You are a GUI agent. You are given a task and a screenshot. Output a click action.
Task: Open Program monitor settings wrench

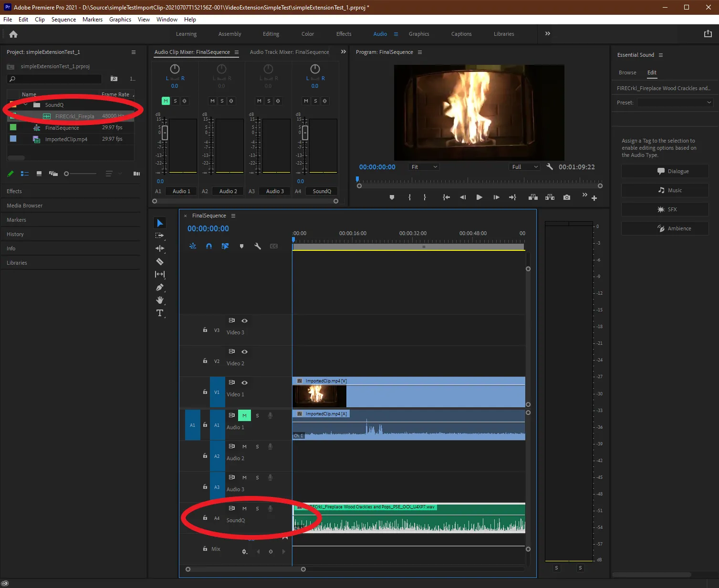[550, 166]
